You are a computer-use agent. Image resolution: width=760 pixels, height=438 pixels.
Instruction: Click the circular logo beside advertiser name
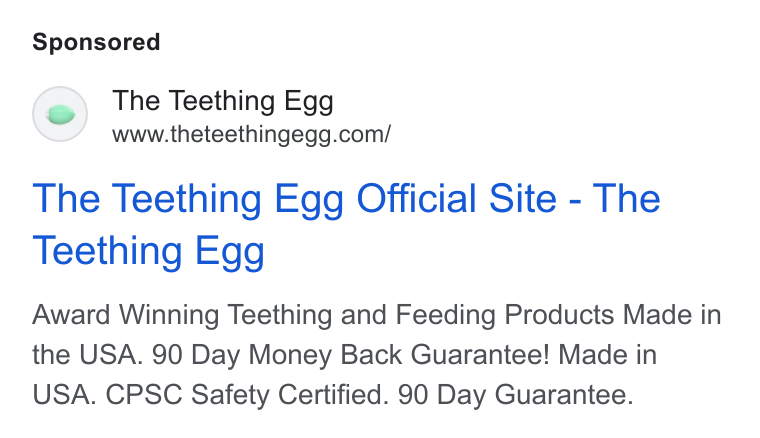(60, 114)
